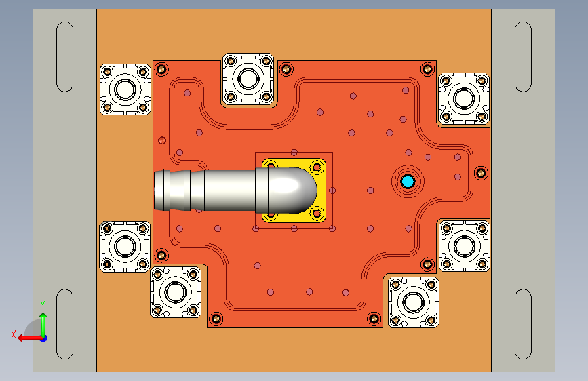Select the brass screw at the red plate's top-left corner
This screenshot has height=381, width=588.
pos(161,69)
